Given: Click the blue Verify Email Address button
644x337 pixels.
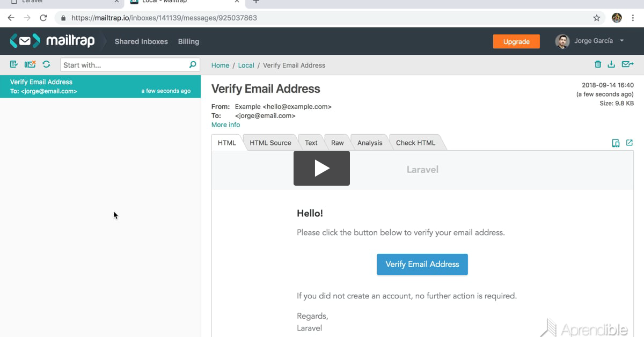Looking at the screenshot, I should [x=422, y=264].
